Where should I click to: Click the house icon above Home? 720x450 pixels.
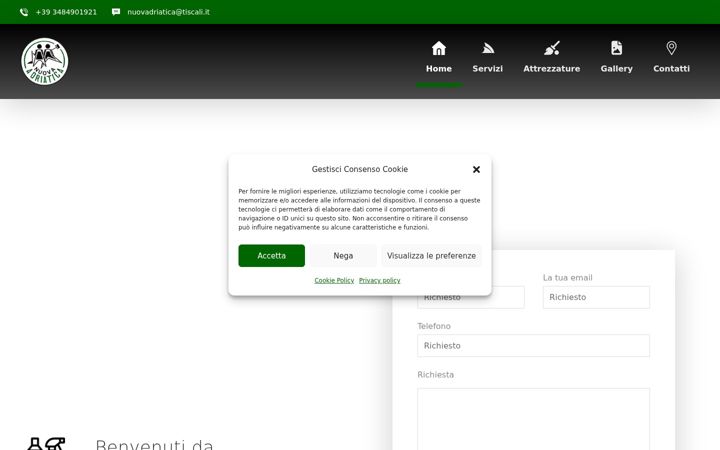(x=439, y=48)
